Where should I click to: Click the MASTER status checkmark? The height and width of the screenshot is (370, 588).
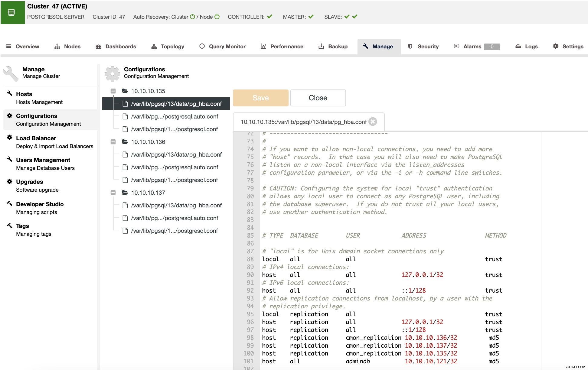point(311,17)
